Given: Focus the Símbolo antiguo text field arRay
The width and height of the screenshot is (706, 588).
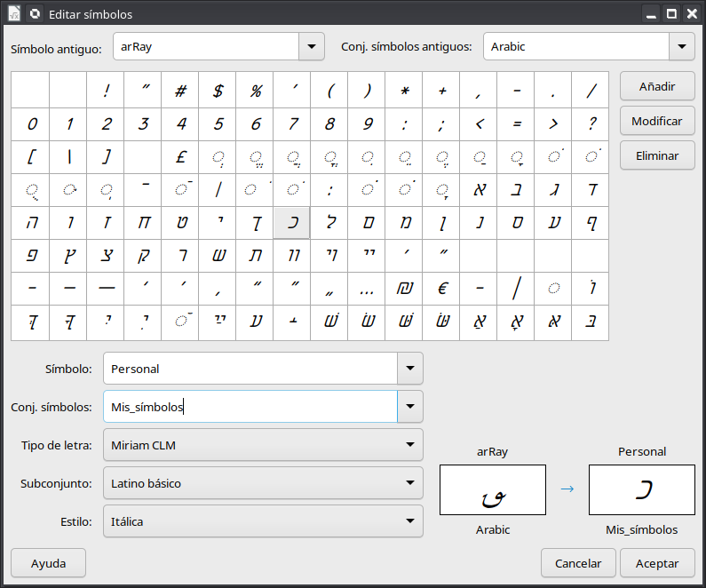Looking at the screenshot, I should [x=206, y=46].
